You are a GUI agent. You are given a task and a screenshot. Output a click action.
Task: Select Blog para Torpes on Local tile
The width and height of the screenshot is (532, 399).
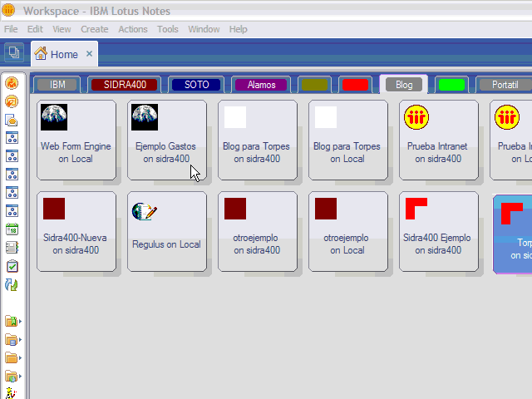(x=348, y=140)
